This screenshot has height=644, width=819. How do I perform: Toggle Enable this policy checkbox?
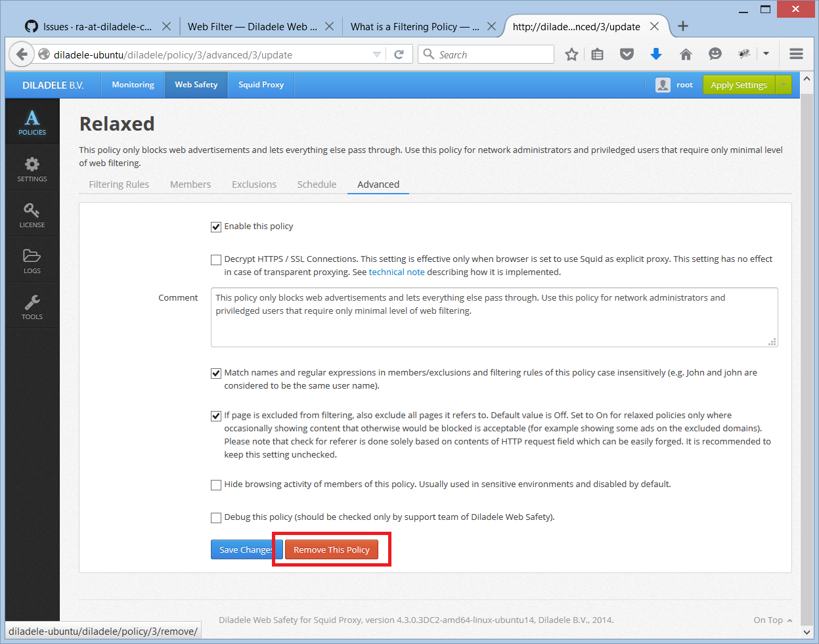tap(215, 227)
